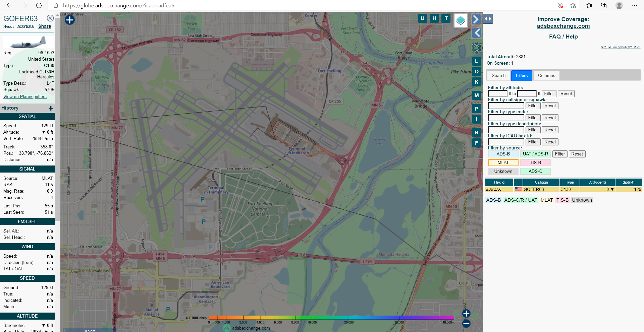This screenshot has height=332, width=644.
Task: Click the minimum altitude filter input
Action: coord(497,94)
